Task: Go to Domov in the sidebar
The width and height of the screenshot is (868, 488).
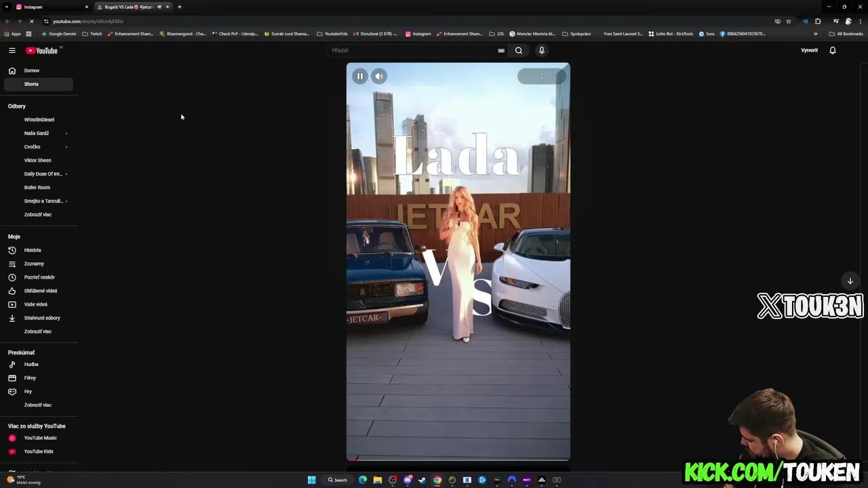Action: pyautogui.click(x=39, y=70)
